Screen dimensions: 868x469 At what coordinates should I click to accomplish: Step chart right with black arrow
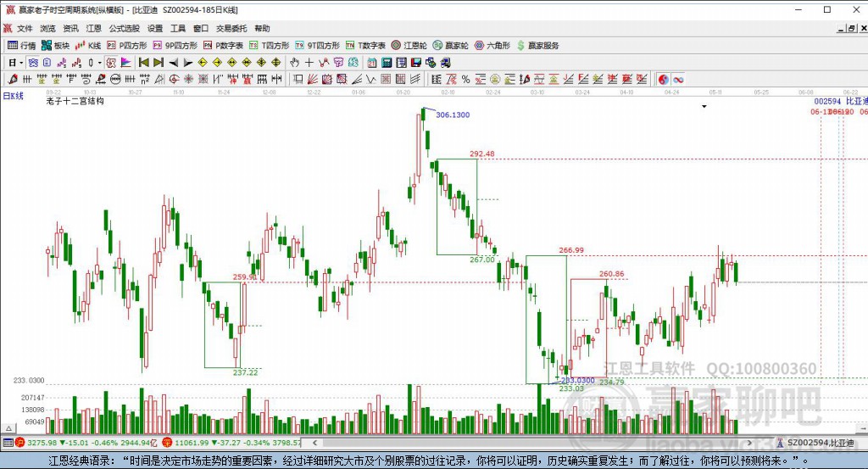click(x=187, y=63)
